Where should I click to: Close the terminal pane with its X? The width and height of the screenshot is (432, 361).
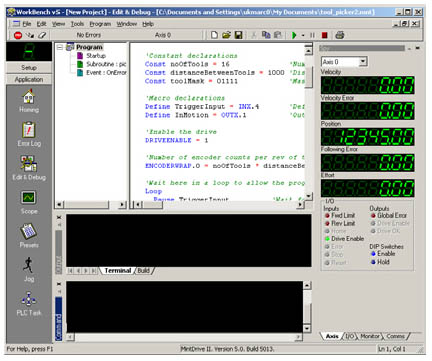(x=59, y=217)
